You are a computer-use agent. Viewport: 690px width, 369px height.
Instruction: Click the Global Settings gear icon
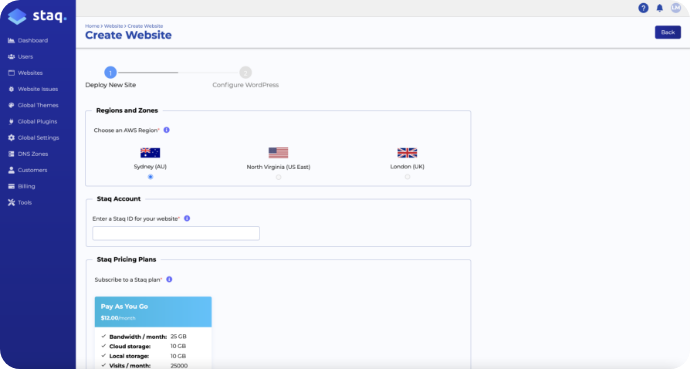coord(11,138)
